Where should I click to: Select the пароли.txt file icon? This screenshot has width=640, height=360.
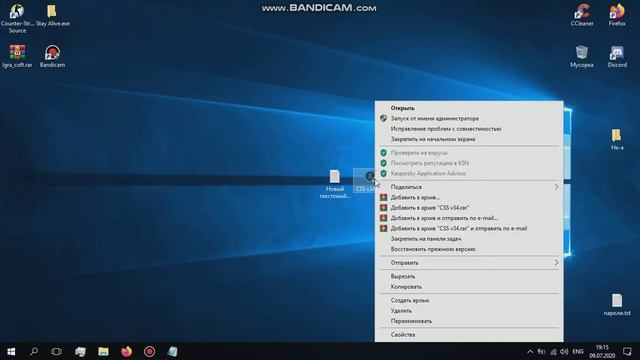[617, 304]
